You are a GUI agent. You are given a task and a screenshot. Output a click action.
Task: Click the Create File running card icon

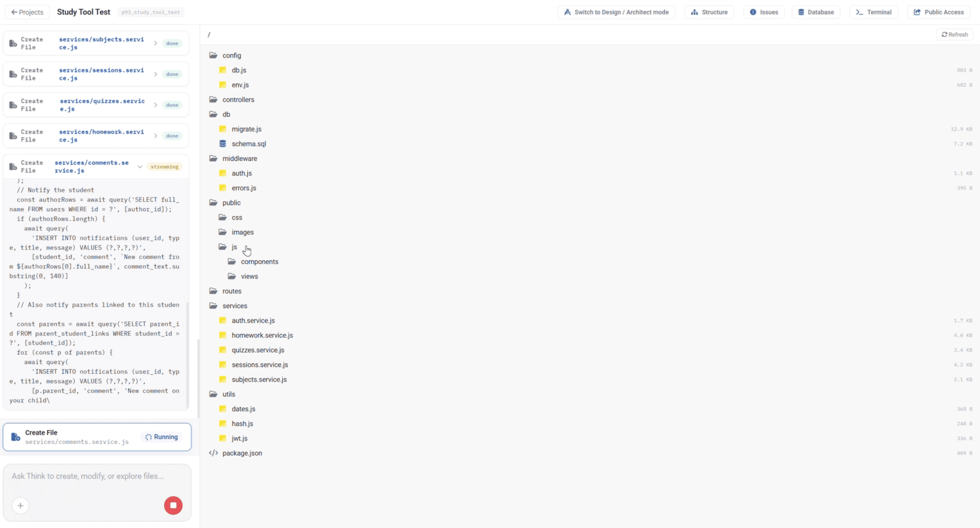pyautogui.click(x=16, y=437)
